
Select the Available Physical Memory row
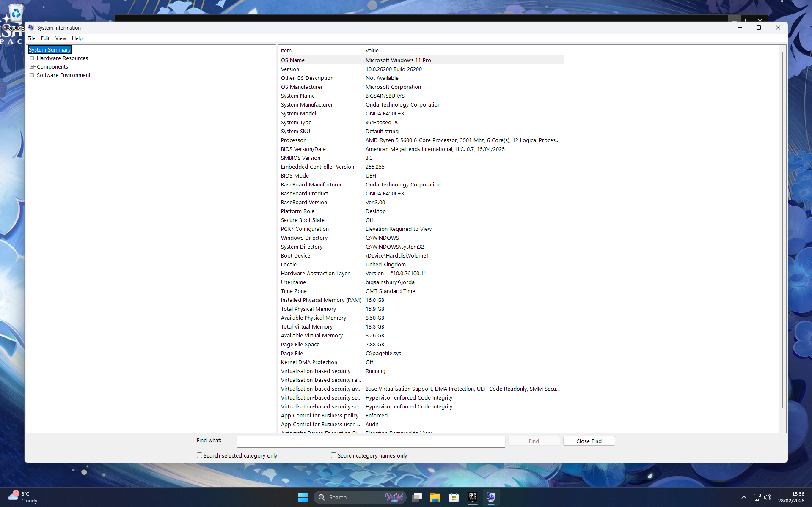coord(421,318)
